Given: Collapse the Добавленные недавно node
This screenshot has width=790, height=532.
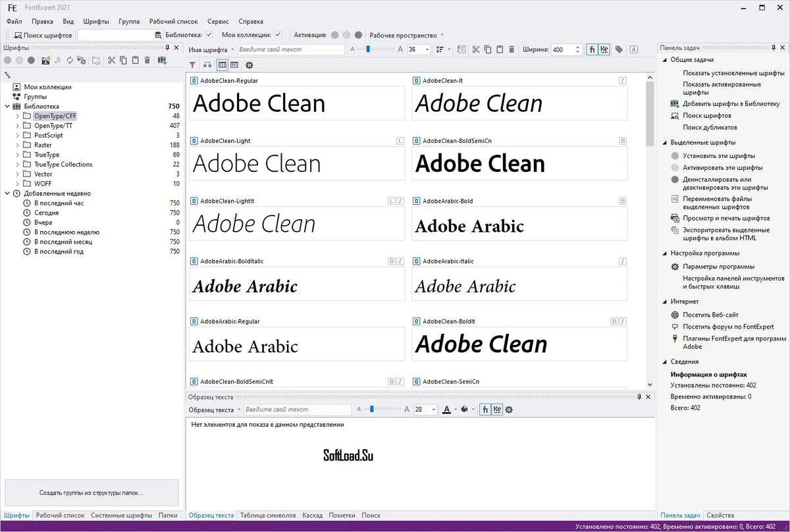Looking at the screenshot, I should click(x=7, y=194).
